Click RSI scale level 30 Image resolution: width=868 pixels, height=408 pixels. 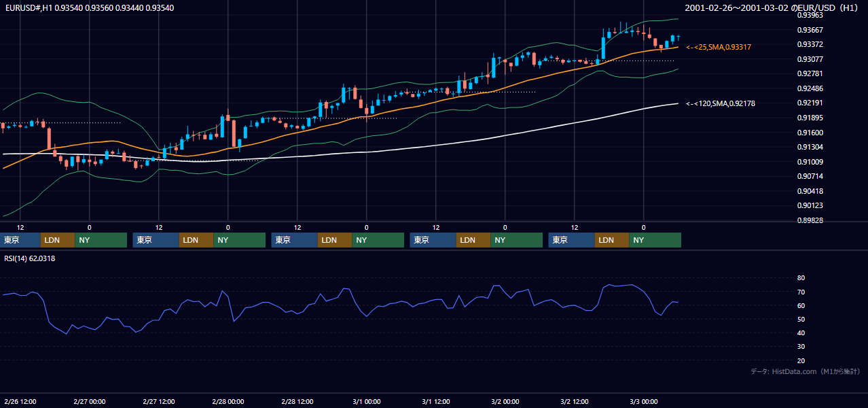pos(801,346)
